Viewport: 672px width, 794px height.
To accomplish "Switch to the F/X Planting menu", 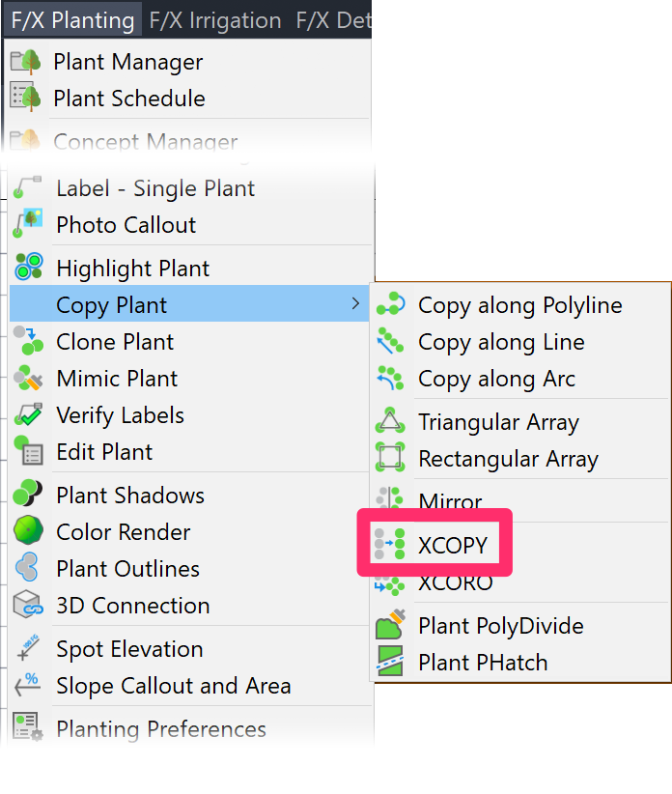I will 72,18.
